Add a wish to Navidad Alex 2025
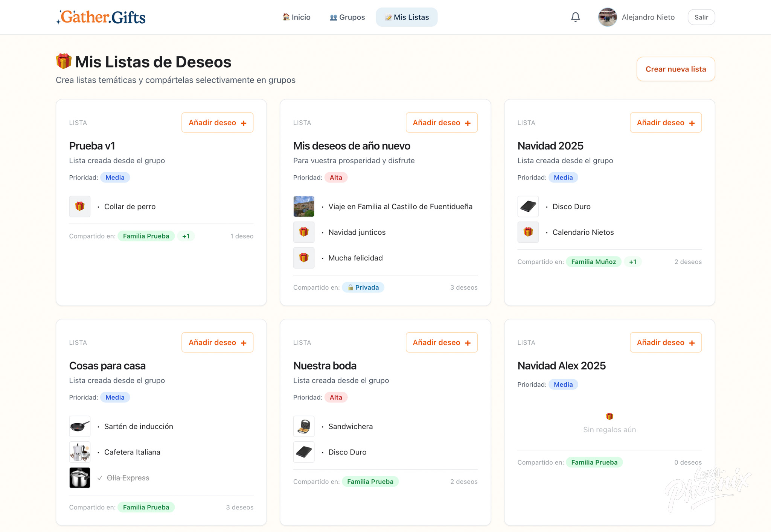This screenshot has height=532, width=771. click(x=665, y=342)
